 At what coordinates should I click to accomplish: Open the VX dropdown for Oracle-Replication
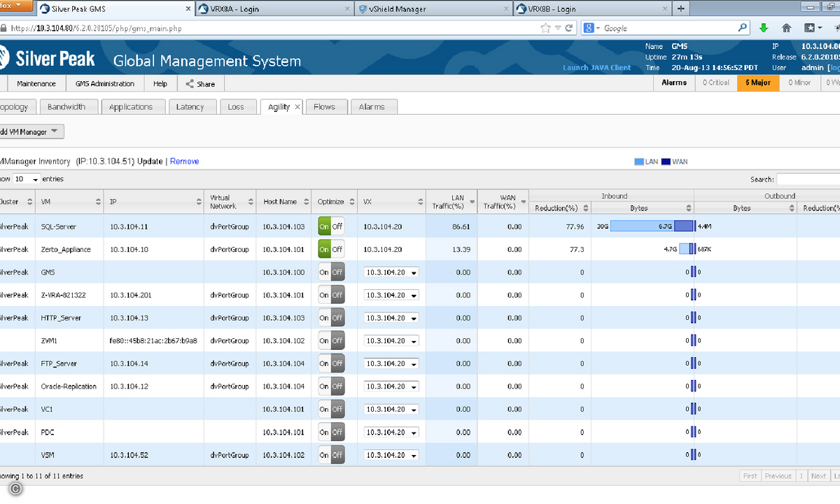point(391,386)
